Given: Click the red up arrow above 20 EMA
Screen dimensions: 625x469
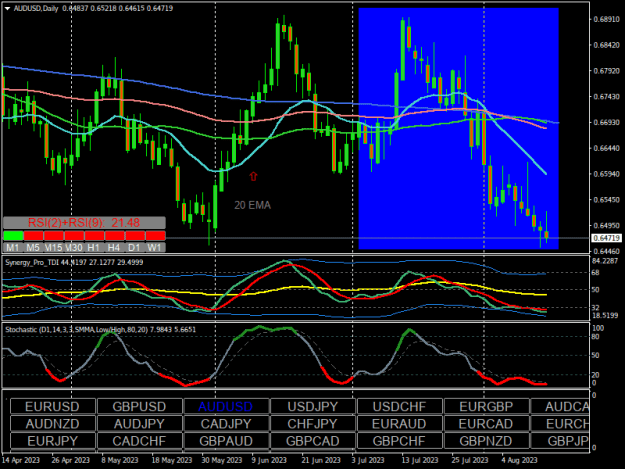Looking at the screenshot, I should click(x=253, y=176).
